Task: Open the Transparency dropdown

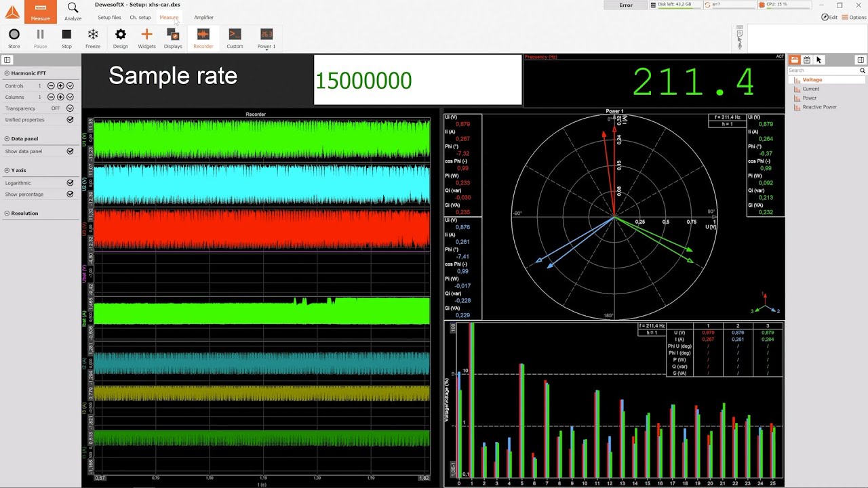Action: tap(70, 108)
